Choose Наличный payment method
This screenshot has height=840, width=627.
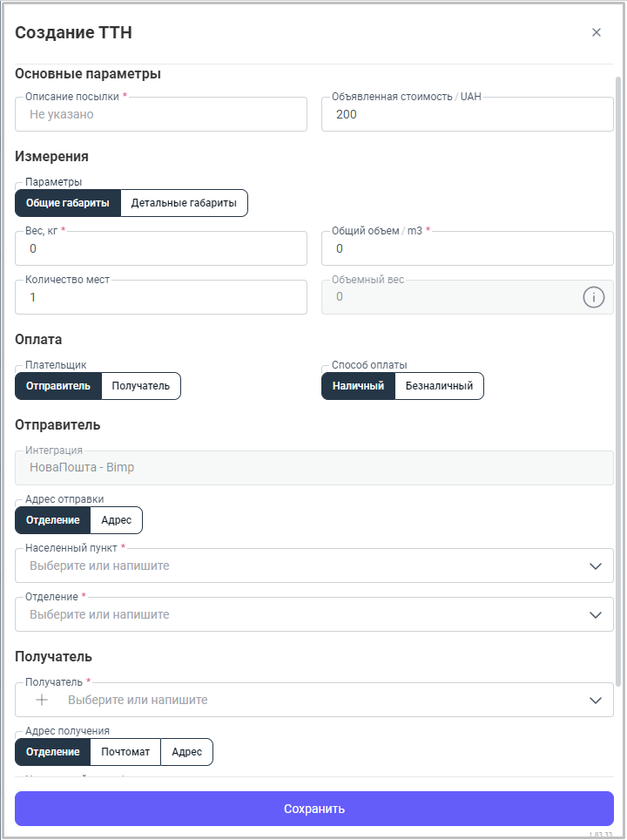coord(358,386)
